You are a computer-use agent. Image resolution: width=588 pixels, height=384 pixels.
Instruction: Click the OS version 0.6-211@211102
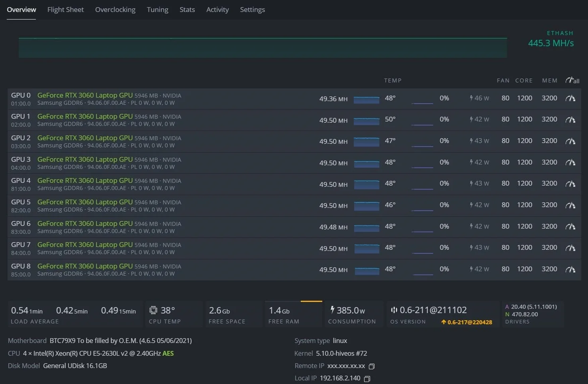[433, 310]
